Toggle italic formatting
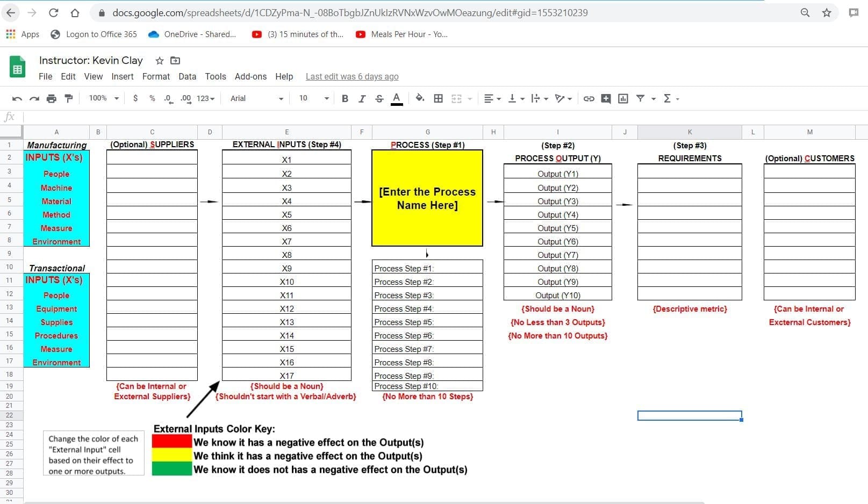Screen dimensions: 868x504 362,98
